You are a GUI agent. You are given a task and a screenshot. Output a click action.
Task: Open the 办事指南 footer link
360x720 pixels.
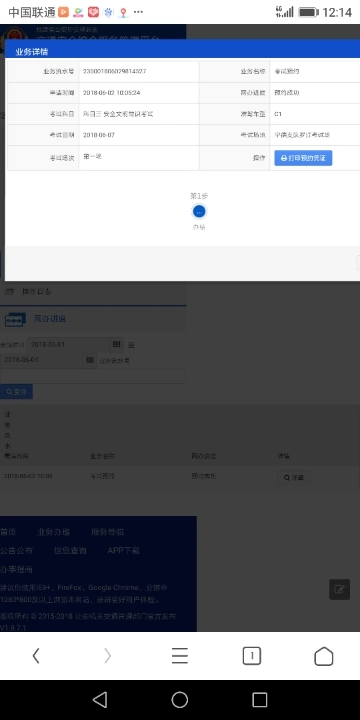(16, 569)
